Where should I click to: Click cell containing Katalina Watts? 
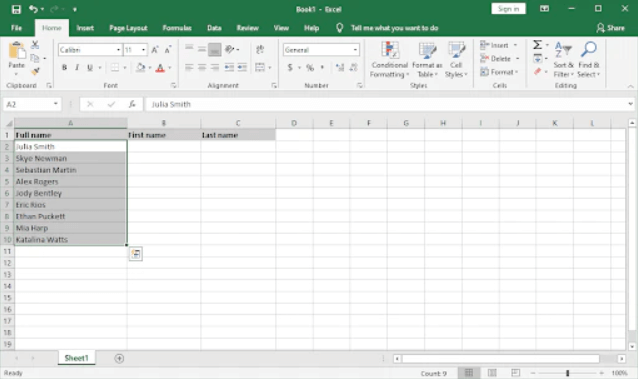(x=70, y=239)
